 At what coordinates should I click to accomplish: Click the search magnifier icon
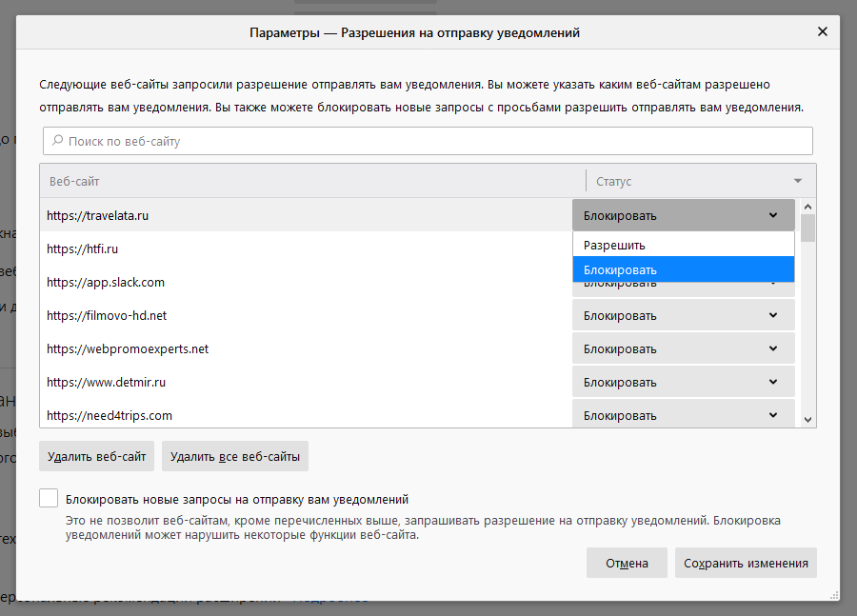(x=57, y=141)
